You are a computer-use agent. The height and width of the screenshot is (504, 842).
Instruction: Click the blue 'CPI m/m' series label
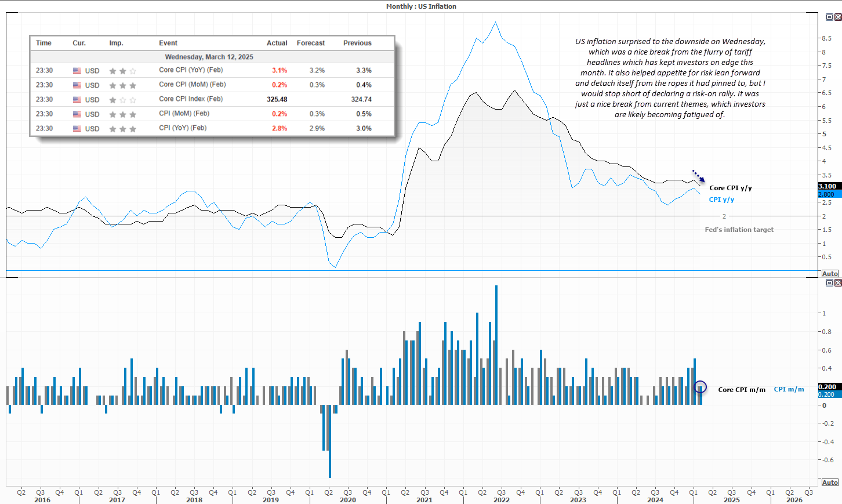(789, 389)
